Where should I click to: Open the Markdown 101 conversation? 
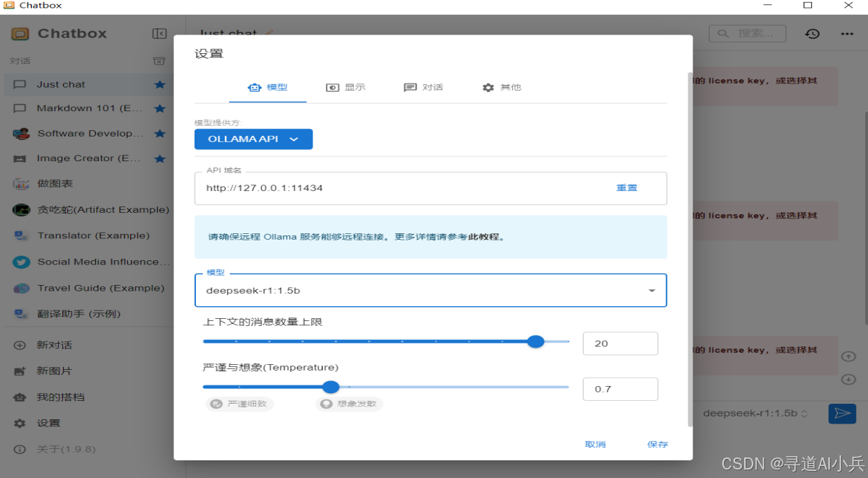tap(88, 108)
